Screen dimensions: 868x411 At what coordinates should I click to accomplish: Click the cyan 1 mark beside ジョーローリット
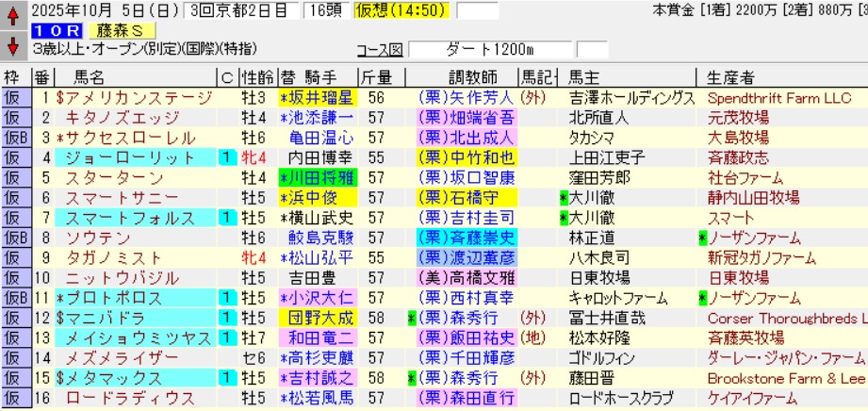coord(226,157)
